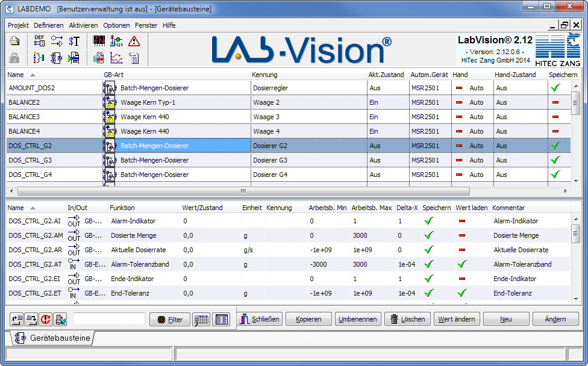Screen dimensions: 588x366
Task: Open the trend curves chart icon
Action: (x=116, y=58)
